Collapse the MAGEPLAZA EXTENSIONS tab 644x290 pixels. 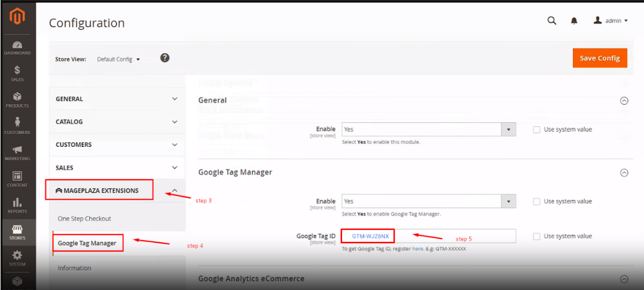[x=117, y=190]
